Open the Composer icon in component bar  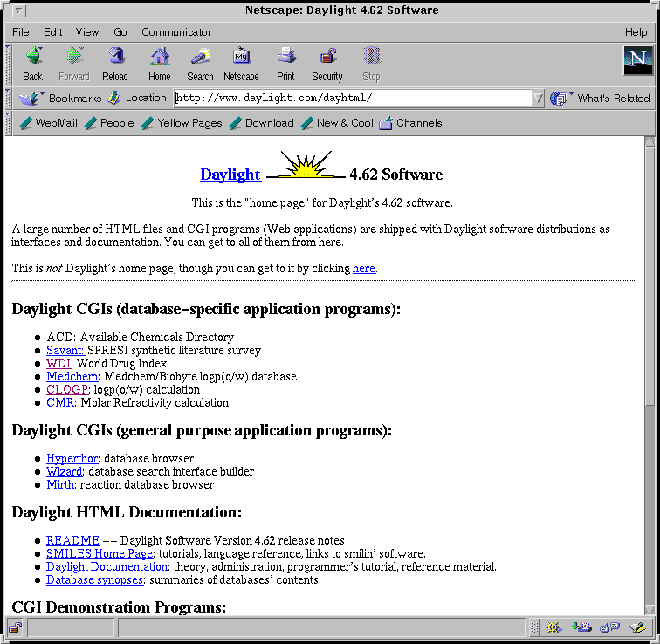click(x=637, y=627)
